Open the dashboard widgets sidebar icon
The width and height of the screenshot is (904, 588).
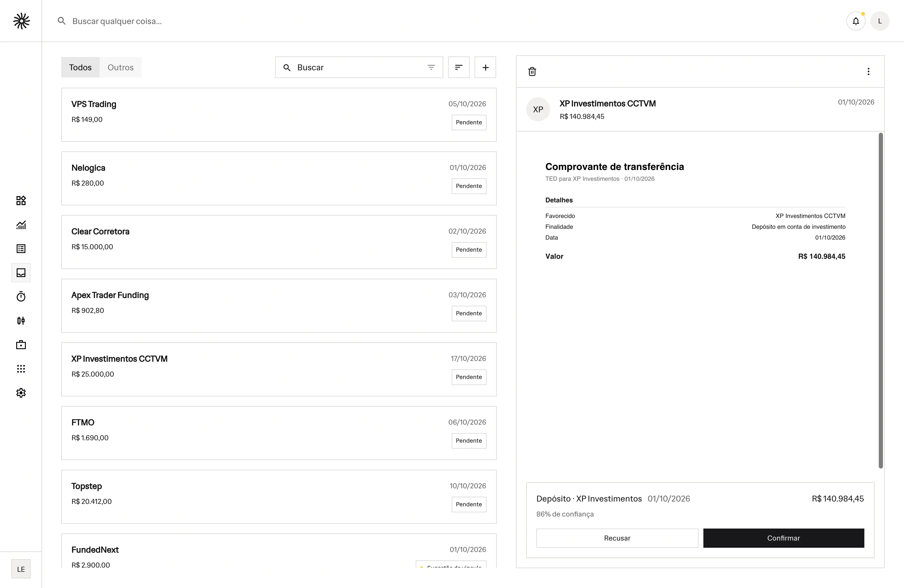click(x=21, y=201)
